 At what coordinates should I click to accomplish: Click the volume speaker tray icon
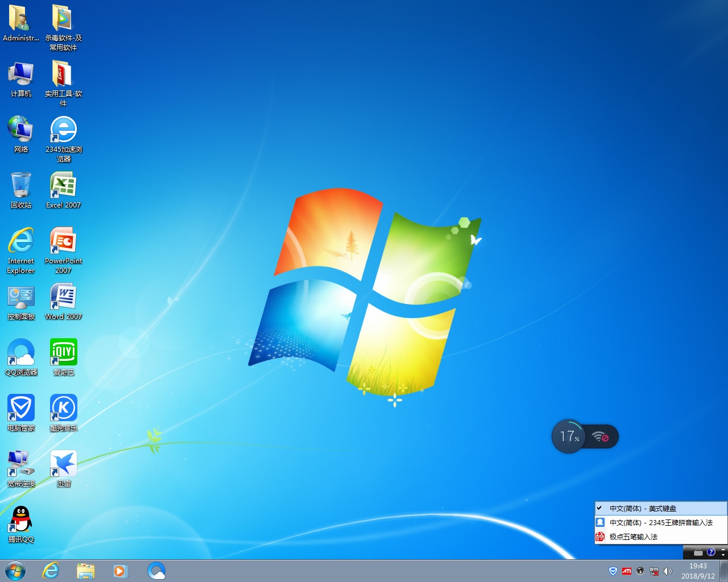click(668, 571)
